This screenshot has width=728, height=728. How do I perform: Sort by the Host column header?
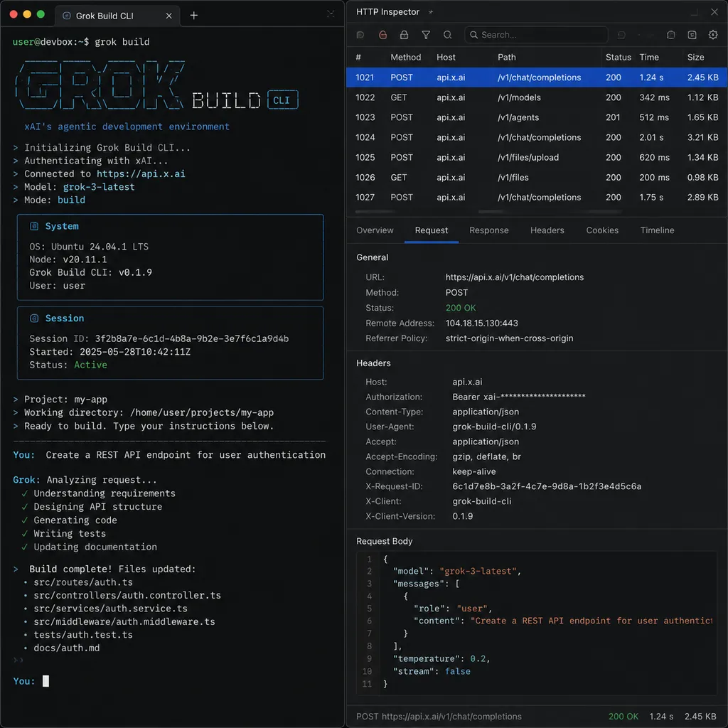pos(446,57)
